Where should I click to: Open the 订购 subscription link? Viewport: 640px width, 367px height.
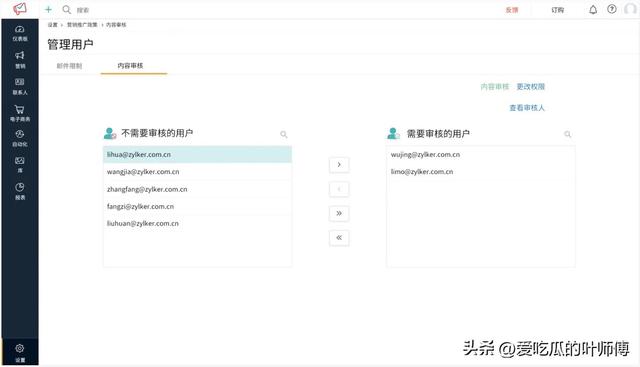click(558, 10)
